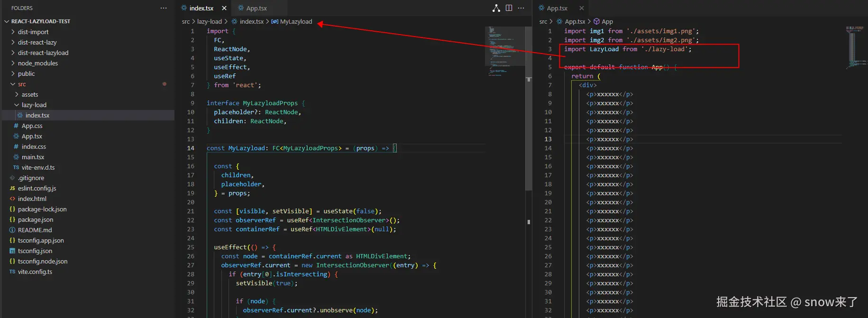868x318 pixels.
Task: Switch to the index.tsx tab
Action: [201, 8]
